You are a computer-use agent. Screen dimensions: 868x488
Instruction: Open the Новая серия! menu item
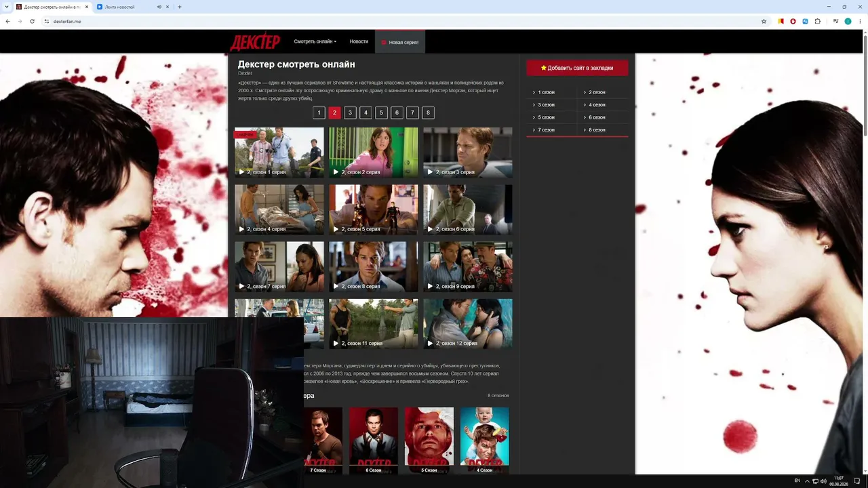(400, 42)
